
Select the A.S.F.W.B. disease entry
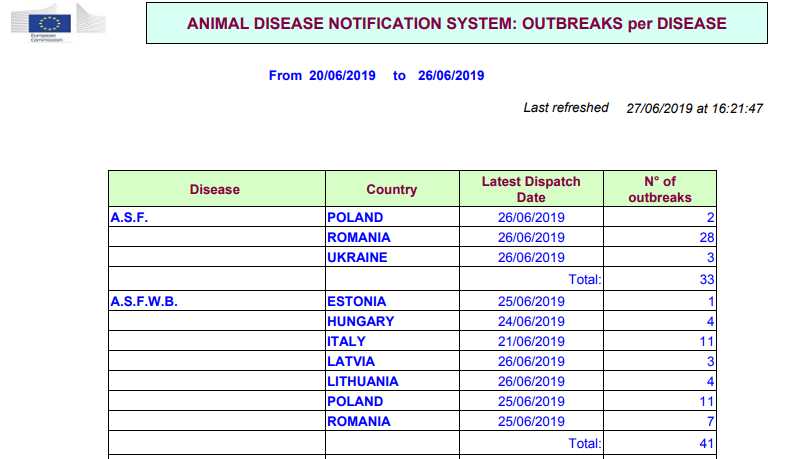144,301
